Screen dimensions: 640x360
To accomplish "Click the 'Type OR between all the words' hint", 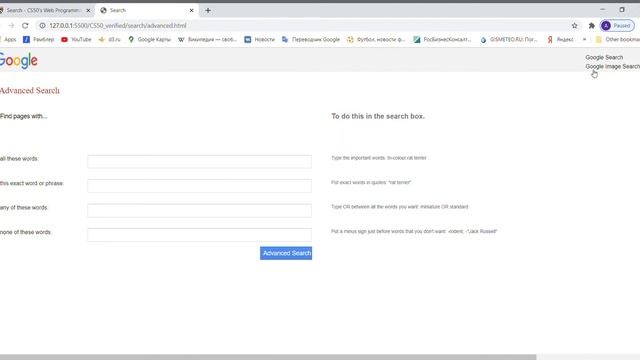I will [400, 207].
